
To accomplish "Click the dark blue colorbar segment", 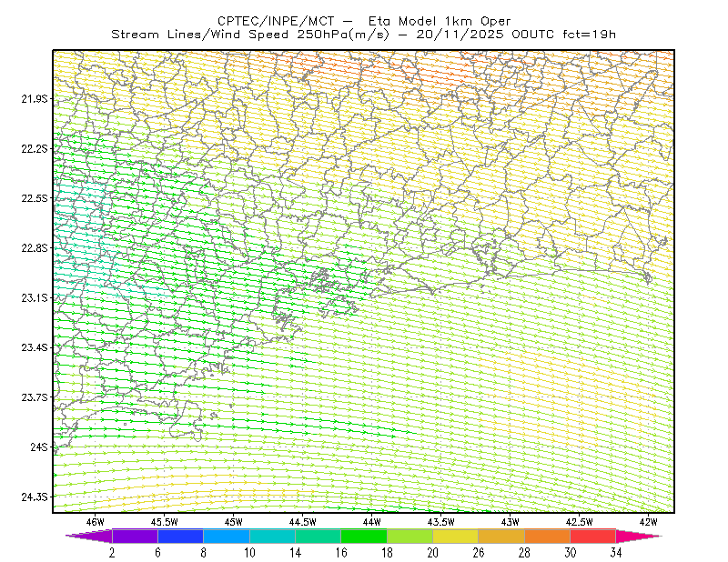I will pyautogui.click(x=180, y=536).
